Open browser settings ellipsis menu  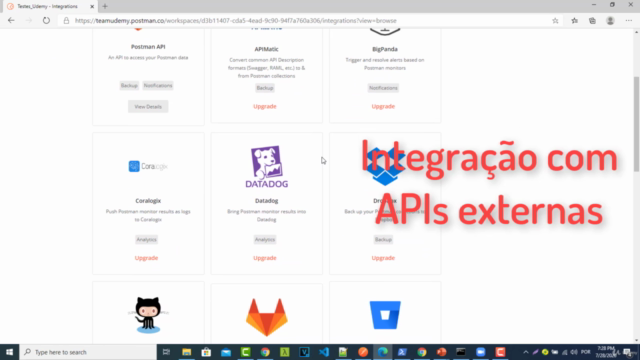(629, 20)
